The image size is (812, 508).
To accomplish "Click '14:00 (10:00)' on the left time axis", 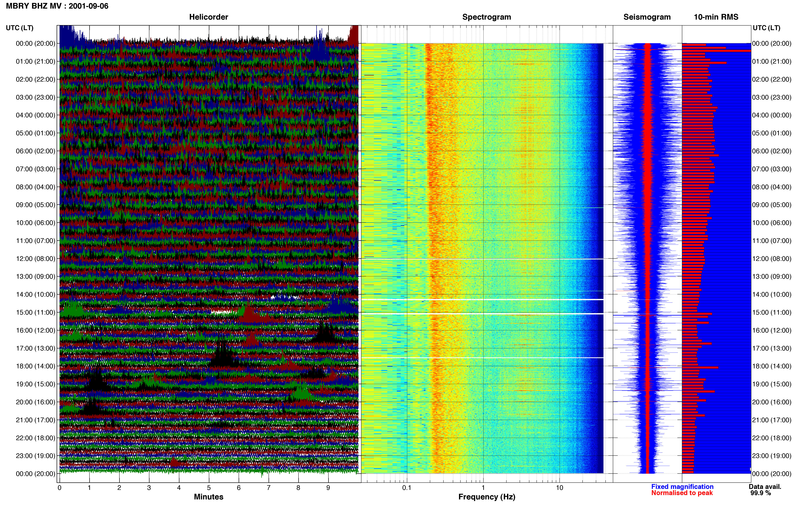I will (x=36, y=294).
